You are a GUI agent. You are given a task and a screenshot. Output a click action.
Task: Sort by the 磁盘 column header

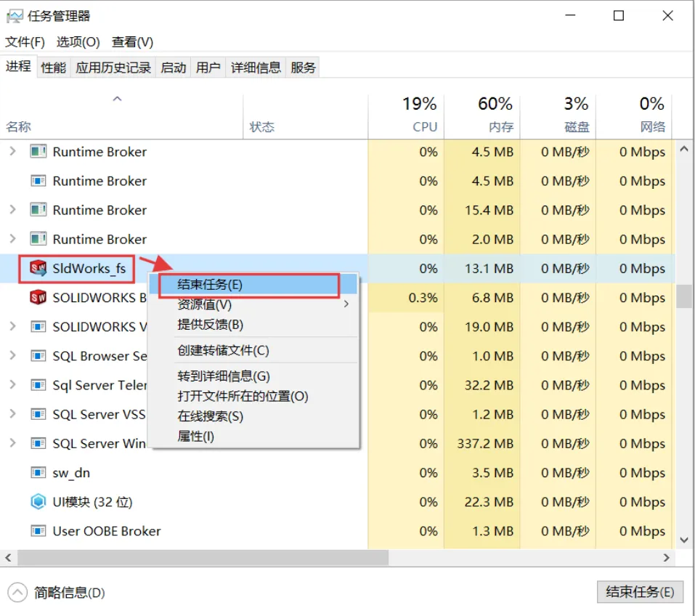point(558,117)
